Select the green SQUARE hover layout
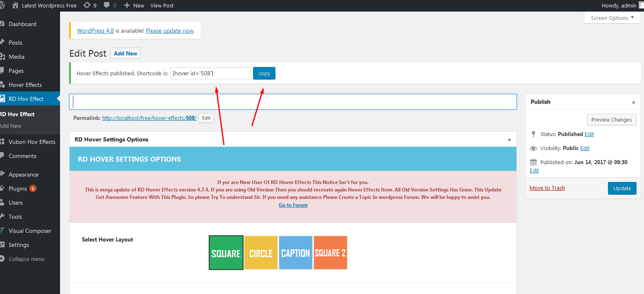Image resolution: width=644 pixels, height=294 pixels. tap(226, 253)
